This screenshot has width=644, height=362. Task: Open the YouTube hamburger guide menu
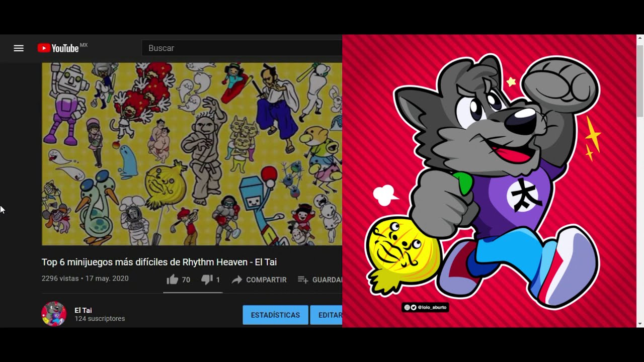[x=19, y=48]
